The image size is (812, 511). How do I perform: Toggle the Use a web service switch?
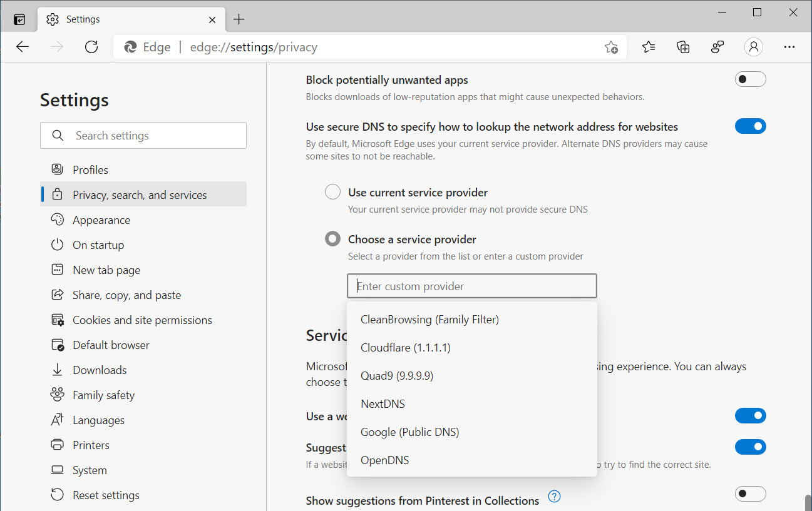tap(750, 416)
